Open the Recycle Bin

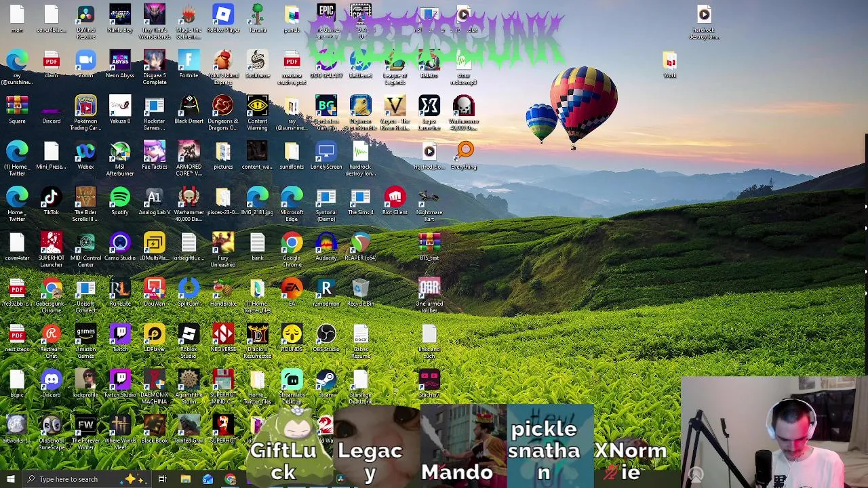[x=360, y=293]
